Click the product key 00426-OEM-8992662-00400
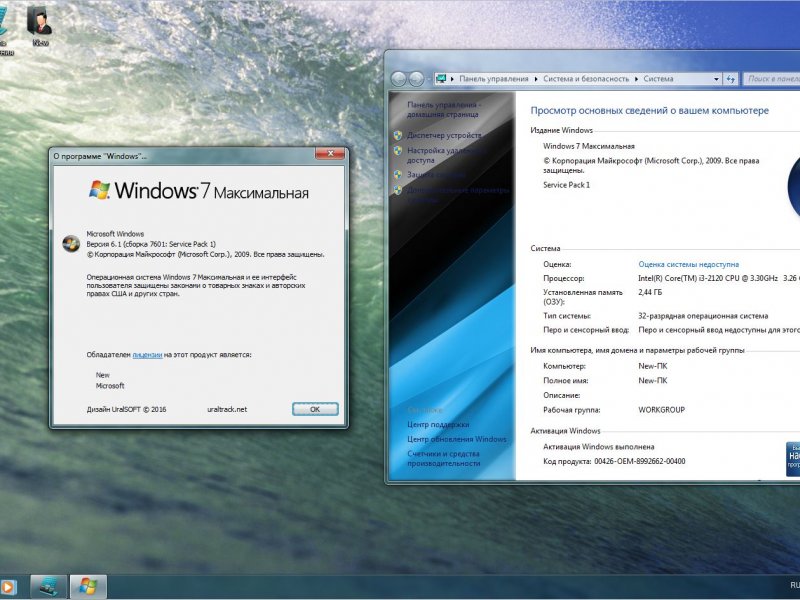Screen dimensions: 800x600 coord(640,461)
